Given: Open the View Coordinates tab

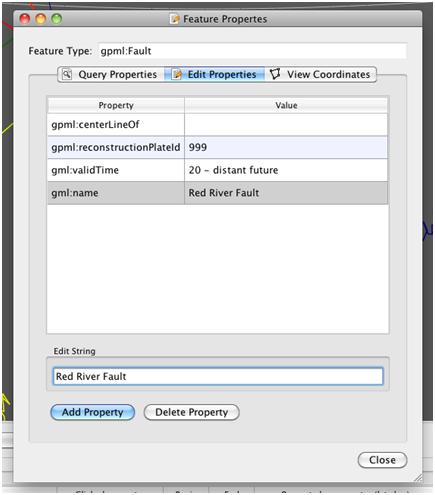Looking at the screenshot, I should tap(321, 74).
